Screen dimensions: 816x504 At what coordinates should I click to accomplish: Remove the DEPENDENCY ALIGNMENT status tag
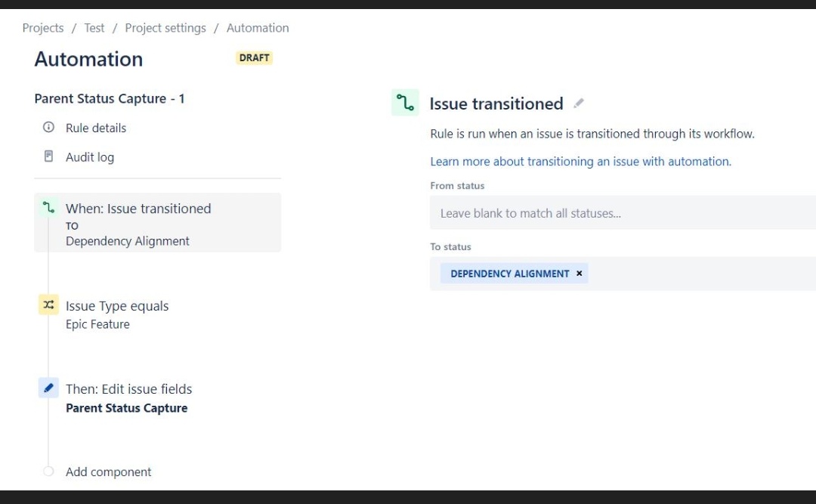(580, 274)
